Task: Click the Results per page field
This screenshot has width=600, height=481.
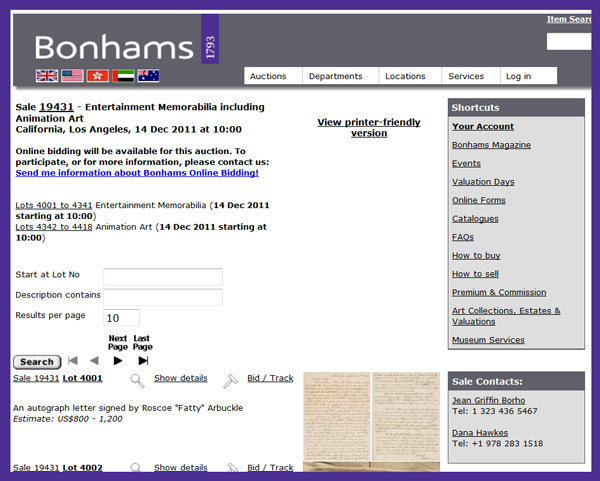Action: [122, 318]
